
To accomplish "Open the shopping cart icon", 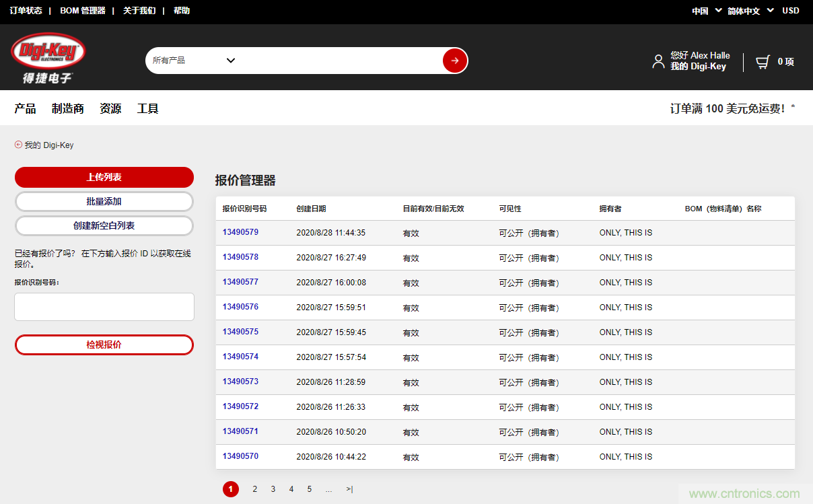I will 761,61.
